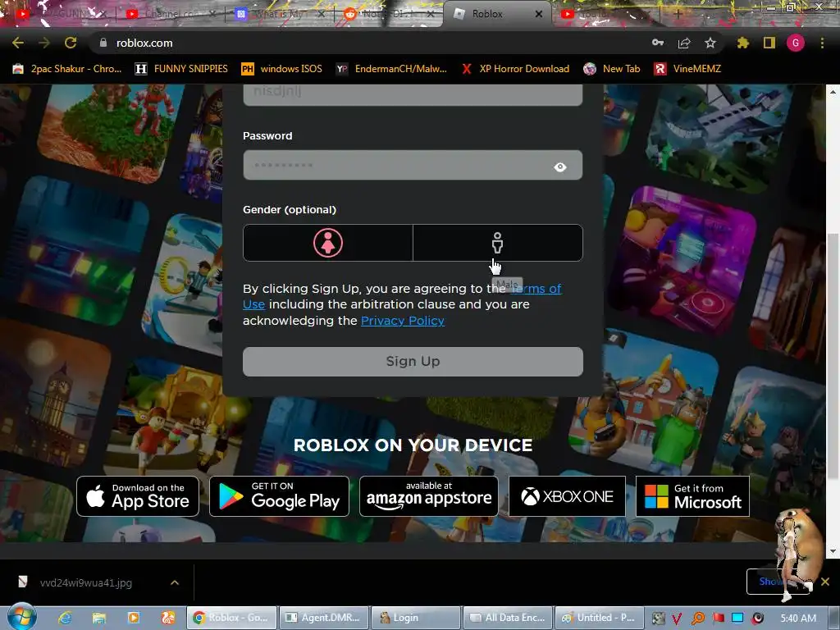The image size is (840, 630).
Task: Switch to Roblox - Google Chrome taskbar item
Action: tap(231, 618)
